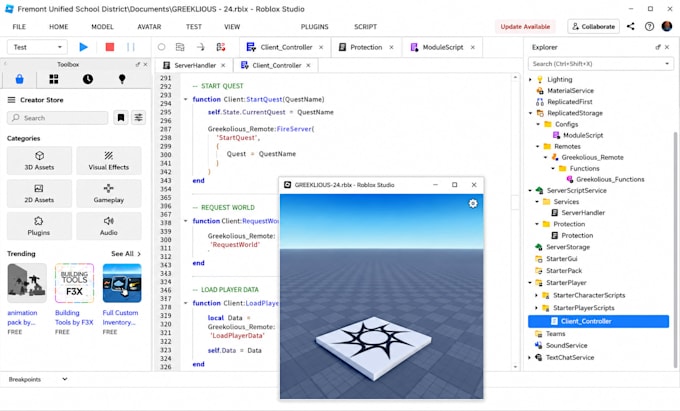Open the MODEL ribbon tab

coord(102,27)
